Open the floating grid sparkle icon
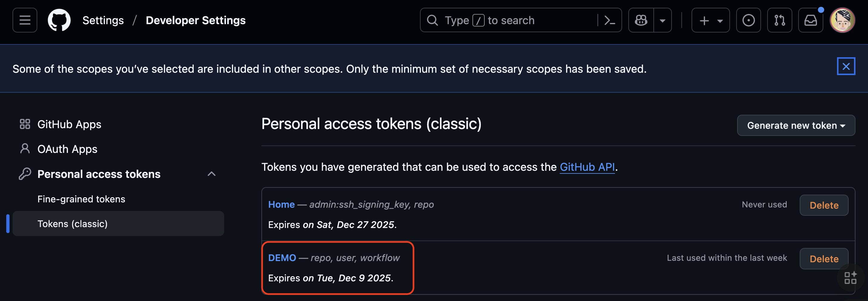Image resolution: width=868 pixels, height=301 pixels. [850, 278]
